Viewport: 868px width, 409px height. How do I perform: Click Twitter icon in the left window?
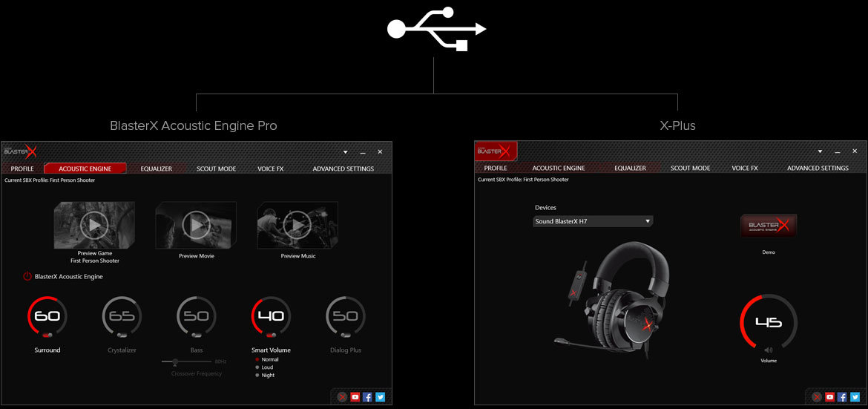tap(380, 397)
